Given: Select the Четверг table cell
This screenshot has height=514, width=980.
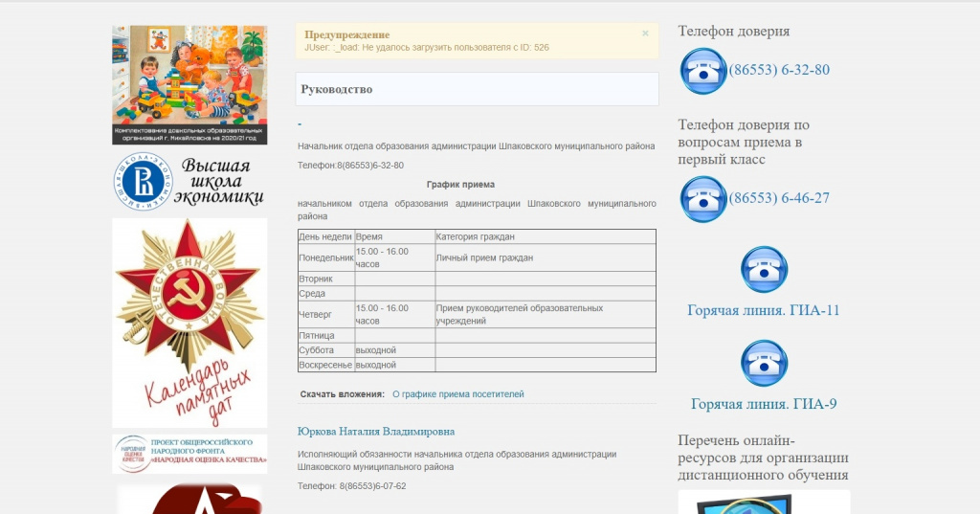Looking at the screenshot, I should (326, 315).
